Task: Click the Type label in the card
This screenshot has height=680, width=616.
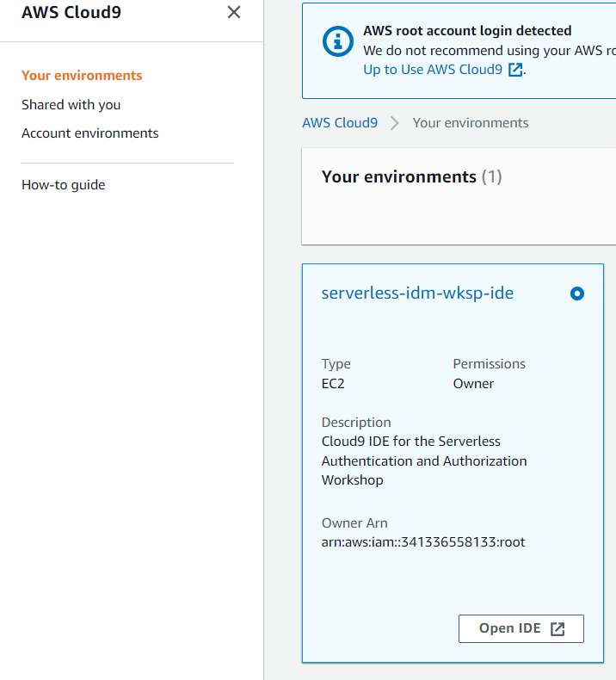Action: pyautogui.click(x=336, y=364)
